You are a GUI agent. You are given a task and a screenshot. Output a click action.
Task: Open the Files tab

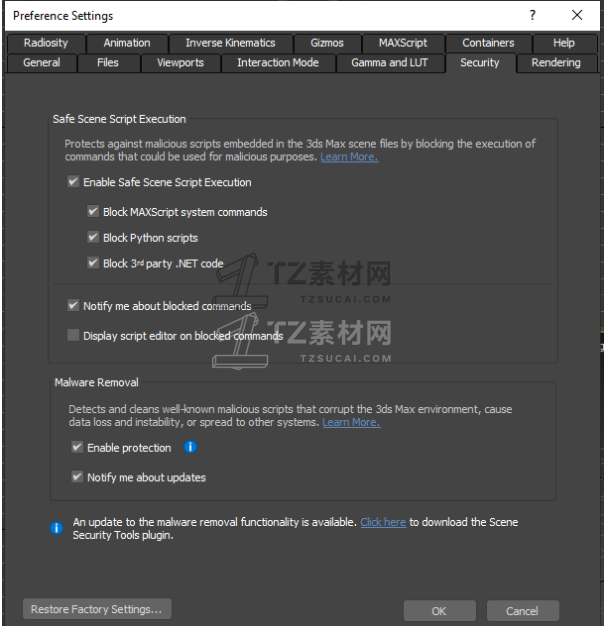click(108, 63)
